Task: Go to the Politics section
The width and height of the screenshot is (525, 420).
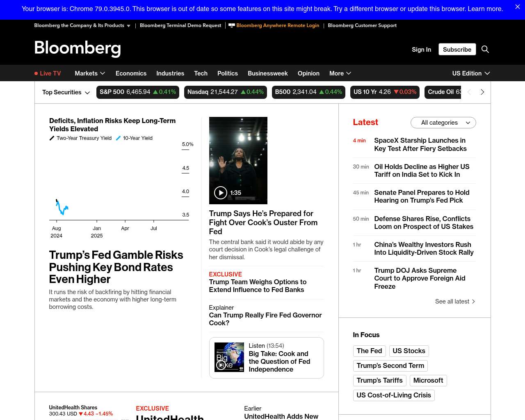Action: pyautogui.click(x=228, y=73)
